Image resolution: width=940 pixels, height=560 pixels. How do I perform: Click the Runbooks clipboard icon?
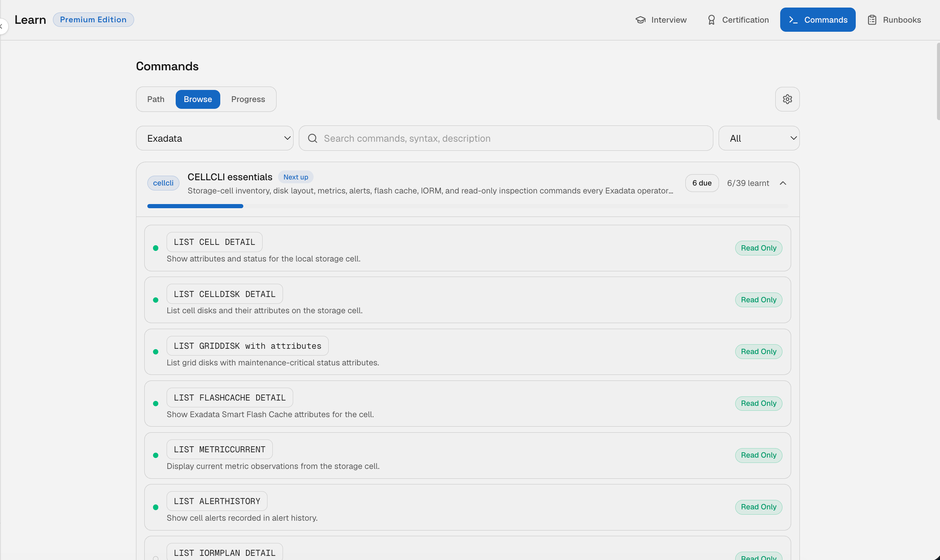(872, 20)
